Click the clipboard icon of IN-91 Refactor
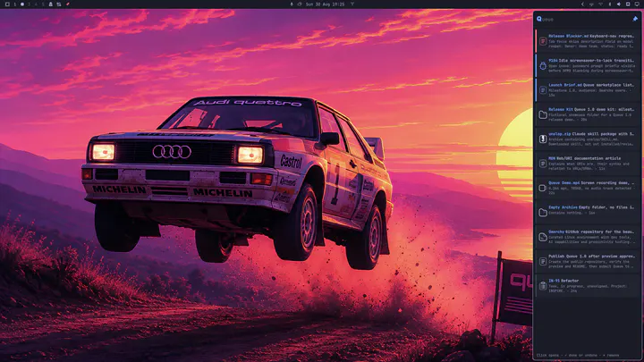 [x=543, y=286]
